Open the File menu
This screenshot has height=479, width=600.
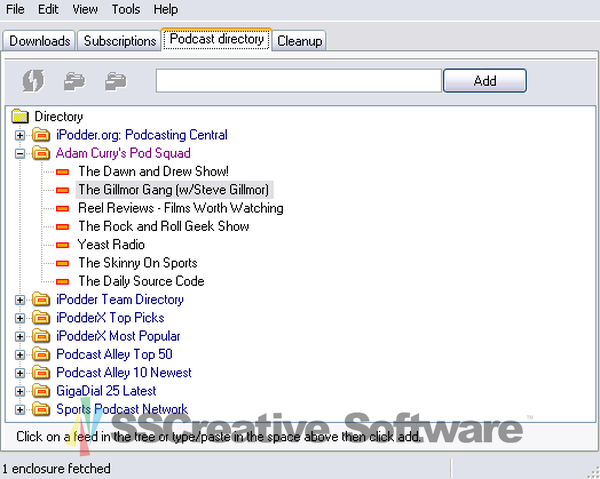coord(15,9)
